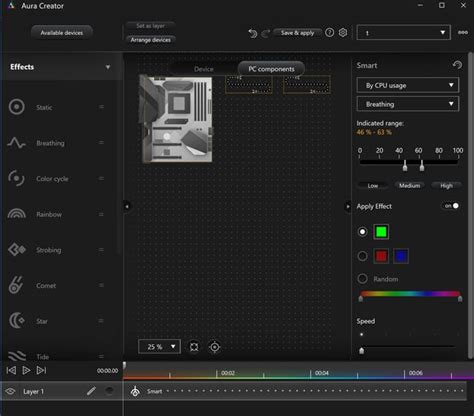Screen dimensions: 474x416
Task: Turn off the Apply Effect switch
Action: click(x=451, y=206)
